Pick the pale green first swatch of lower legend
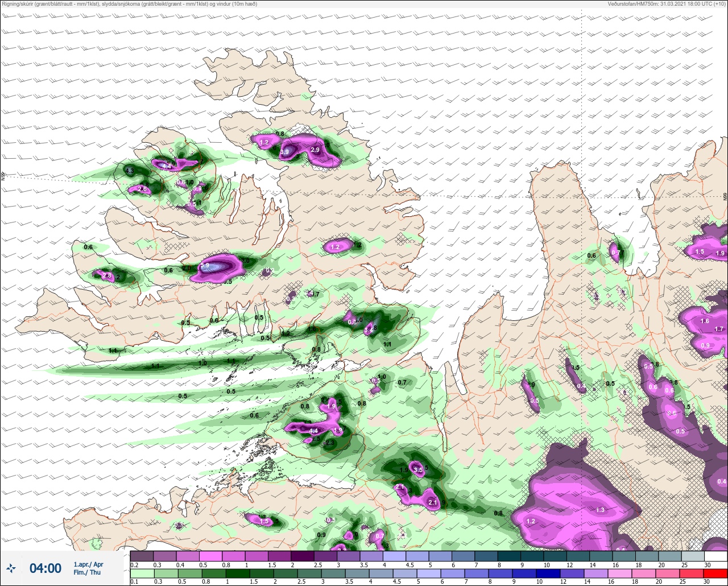The height and width of the screenshot is (586, 728). pos(142,573)
